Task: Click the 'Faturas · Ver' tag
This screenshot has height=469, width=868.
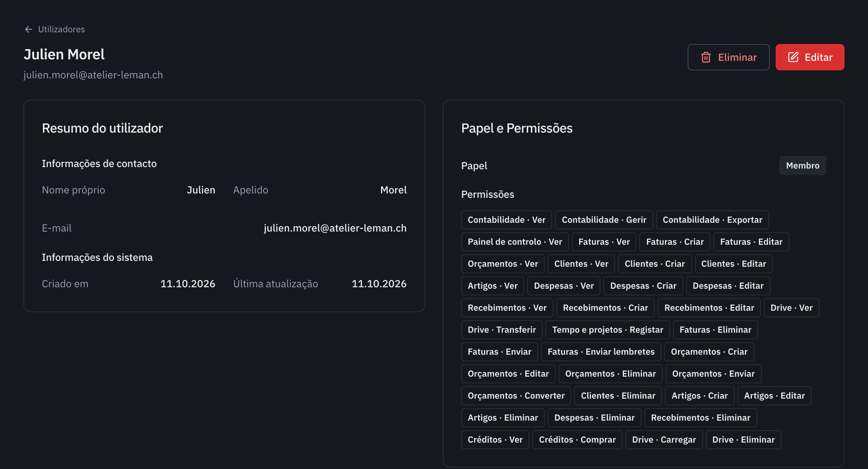Action: pos(604,242)
